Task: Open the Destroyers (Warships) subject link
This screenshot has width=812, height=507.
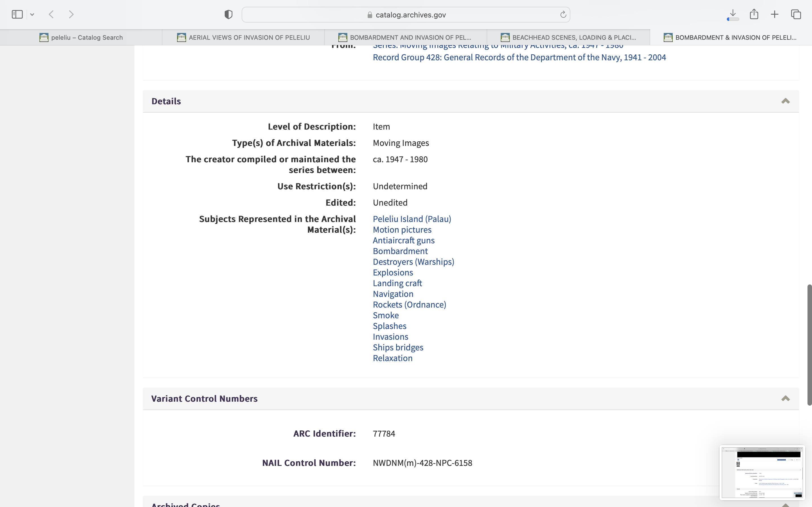Action: [x=413, y=262]
